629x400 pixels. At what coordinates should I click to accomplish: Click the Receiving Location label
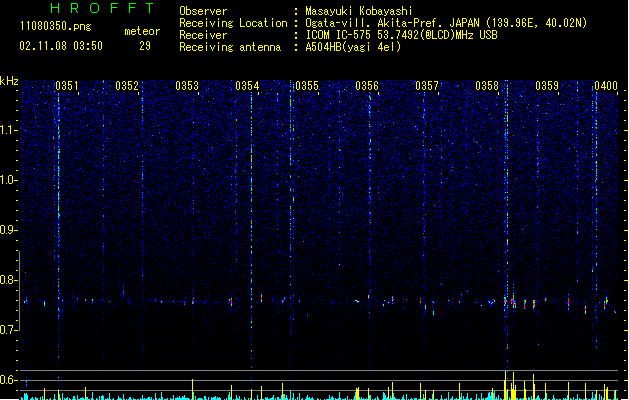point(233,23)
